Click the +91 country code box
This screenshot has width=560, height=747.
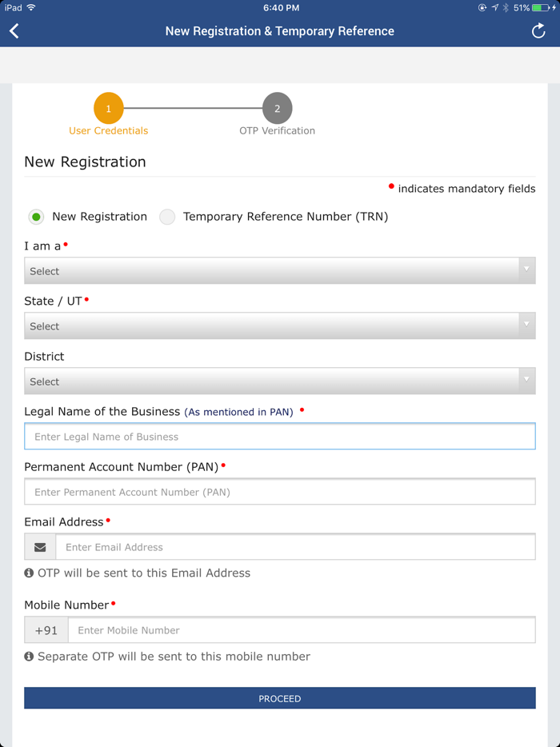tap(46, 629)
